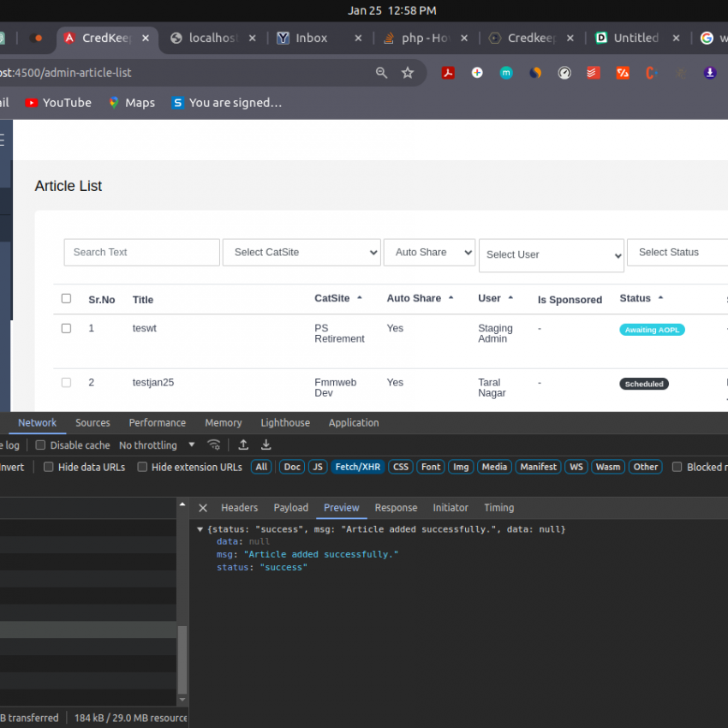Enable Hide data URLs checkbox
The width and height of the screenshot is (728, 728).
click(x=48, y=467)
